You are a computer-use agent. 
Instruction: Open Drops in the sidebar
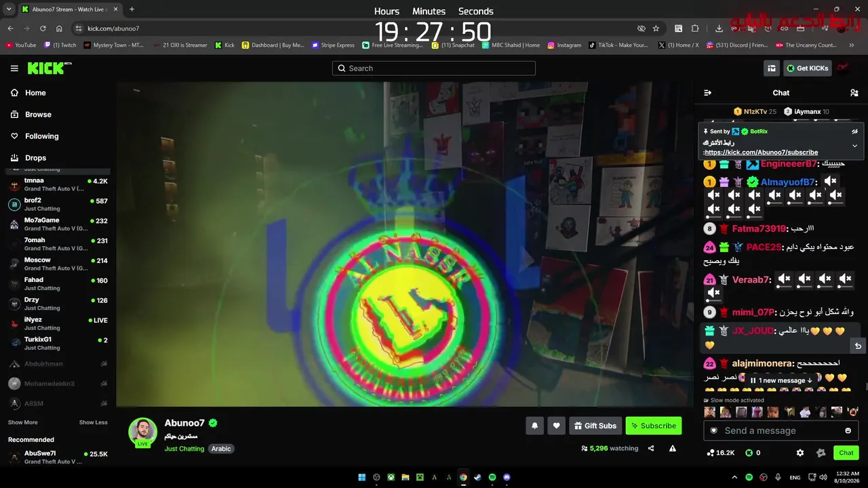point(35,158)
